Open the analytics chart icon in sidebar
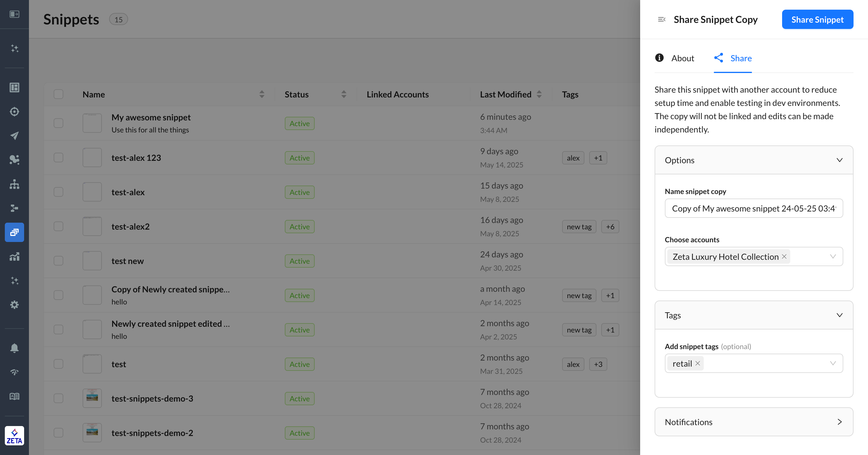868x455 pixels. [14, 257]
